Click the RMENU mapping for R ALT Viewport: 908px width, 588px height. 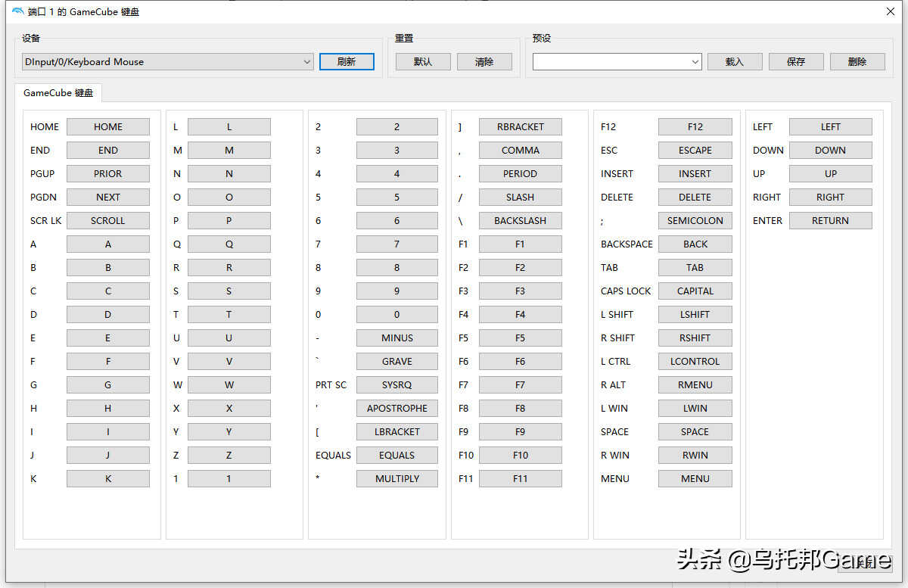695,385
